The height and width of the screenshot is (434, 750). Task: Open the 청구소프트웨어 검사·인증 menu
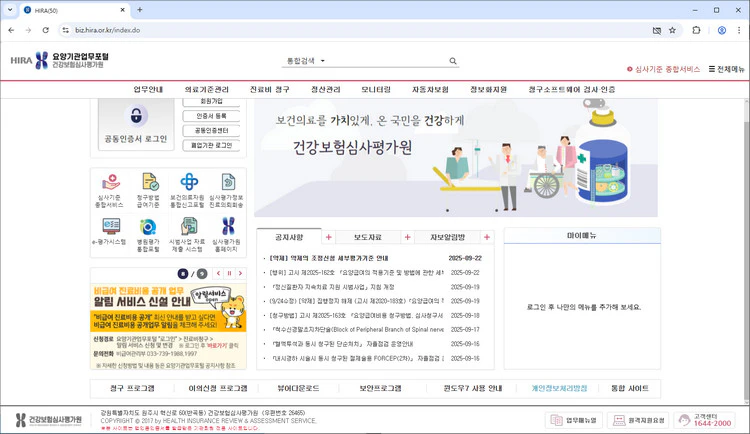click(x=572, y=89)
